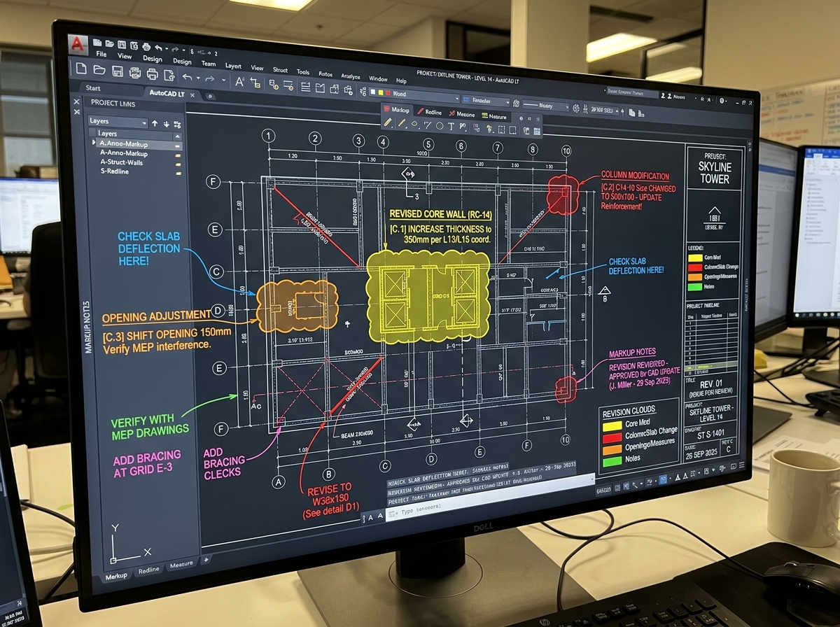This screenshot has height=627, width=840.
Task: Tick the checkbox next to Layers header
Action: pos(92,132)
